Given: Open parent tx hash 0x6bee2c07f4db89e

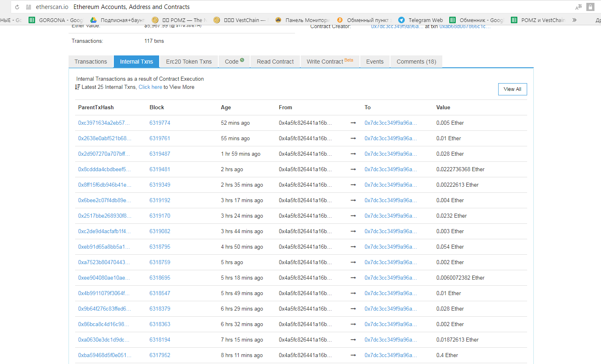Looking at the screenshot, I should (x=105, y=200).
